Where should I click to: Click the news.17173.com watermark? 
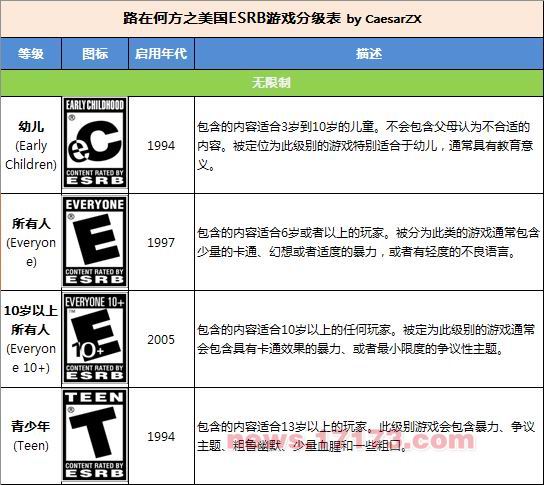click(350, 439)
